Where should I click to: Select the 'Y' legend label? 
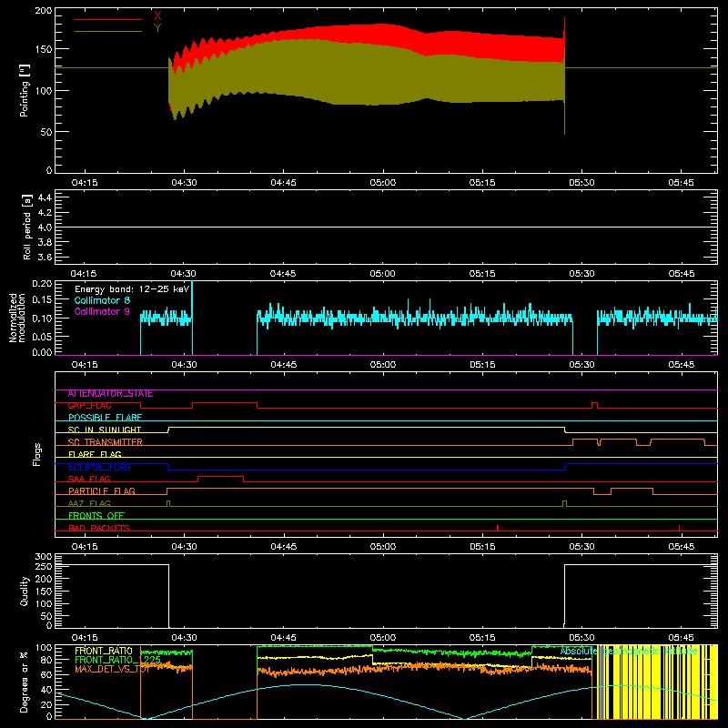pos(157,28)
